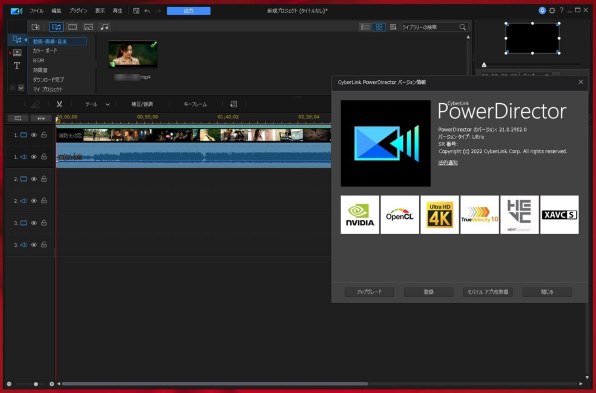The height and width of the screenshot is (393, 596).
Task: Toggle visibility of video track 2
Action: coord(34,179)
